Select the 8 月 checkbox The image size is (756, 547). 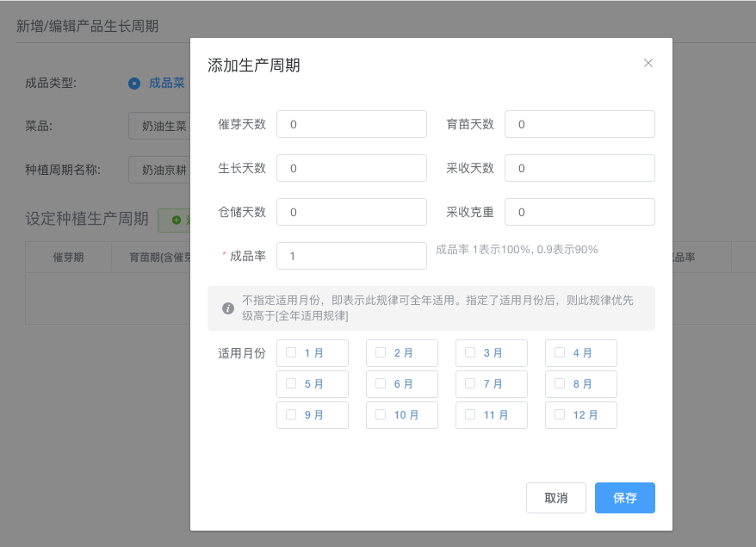click(560, 383)
